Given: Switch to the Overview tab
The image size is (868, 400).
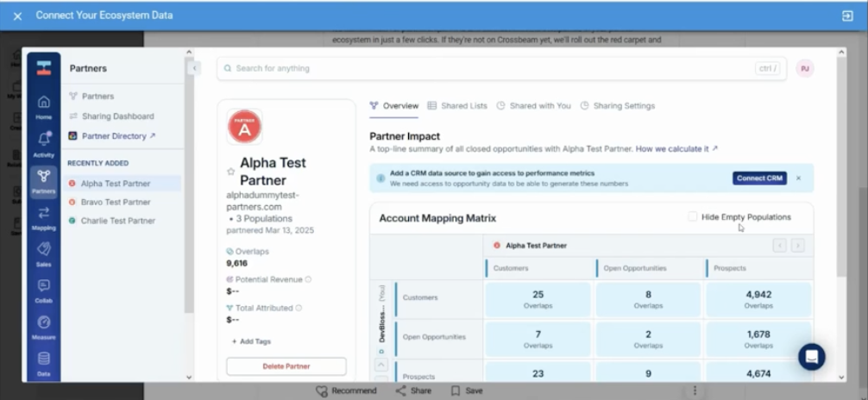Looking at the screenshot, I should point(394,106).
